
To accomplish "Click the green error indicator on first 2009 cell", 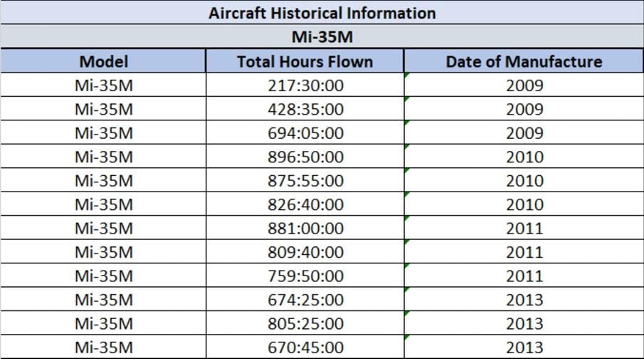I will pos(406,75).
